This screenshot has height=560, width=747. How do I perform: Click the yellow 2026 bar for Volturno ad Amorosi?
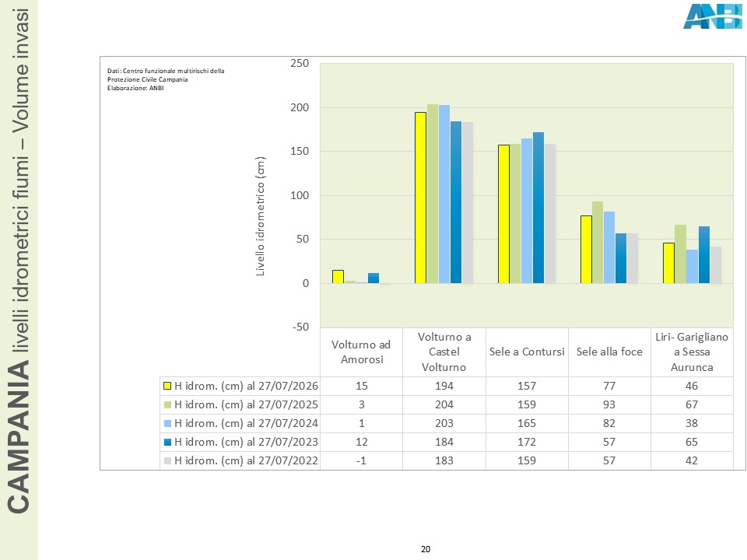coord(338,277)
